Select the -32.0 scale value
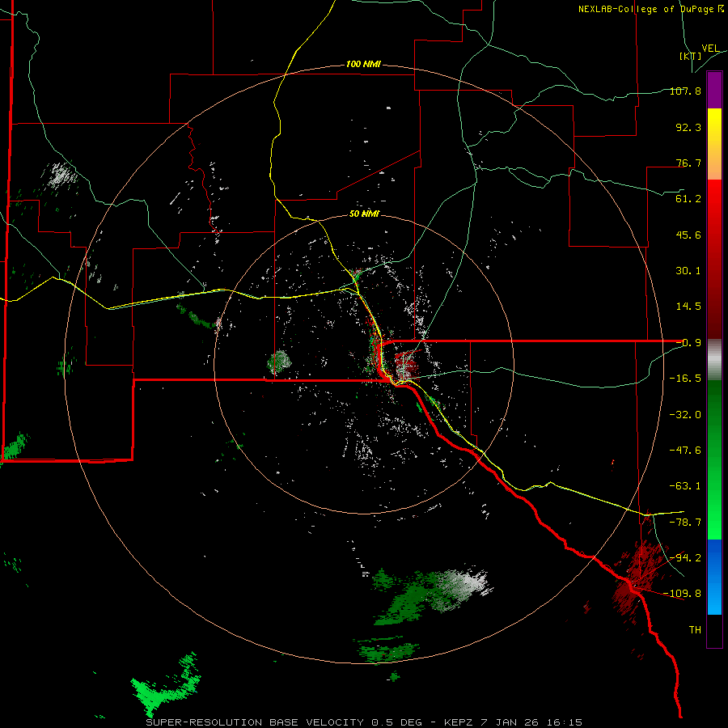The image size is (728, 728). pos(685,415)
